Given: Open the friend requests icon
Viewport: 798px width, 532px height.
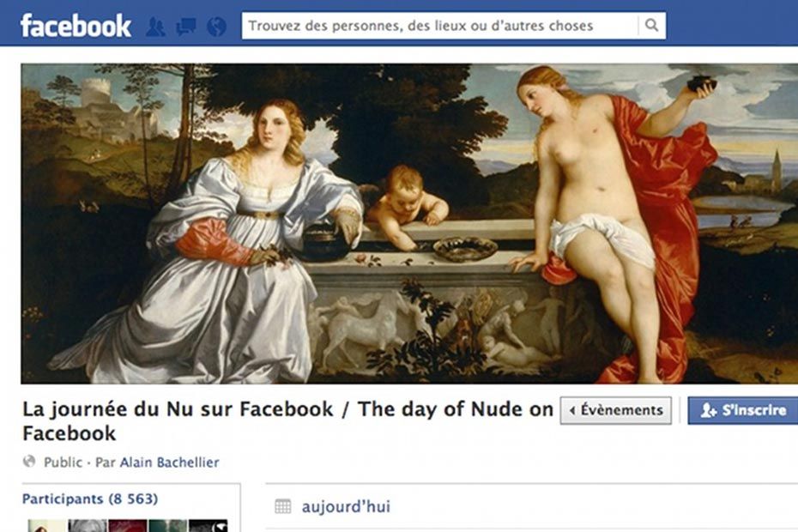Looking at the screenshot, I should coord(155,26).
